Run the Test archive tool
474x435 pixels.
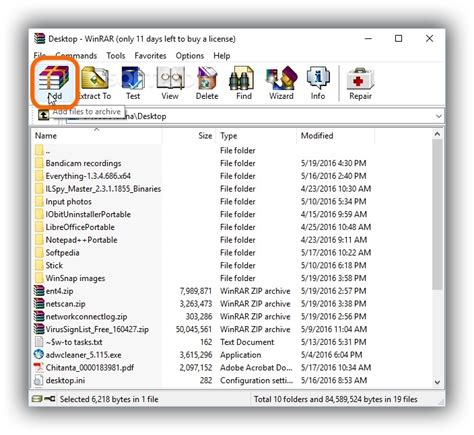133,78
